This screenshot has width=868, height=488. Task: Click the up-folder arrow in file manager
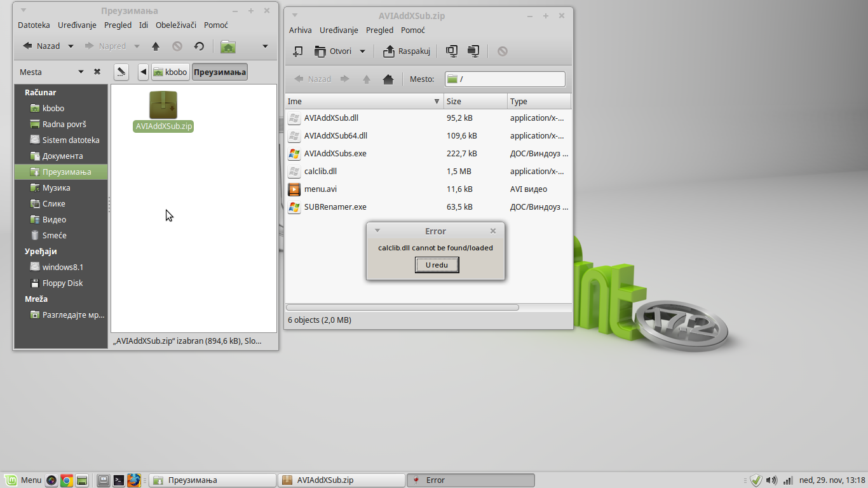tap(156, 46)
